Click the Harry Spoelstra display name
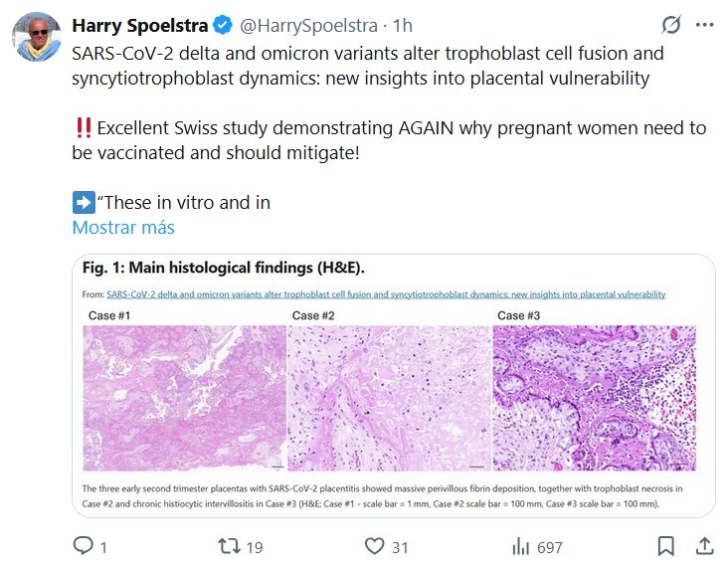Image resolution: width=728 pixels, height=569 pixels. coord(137,24)
